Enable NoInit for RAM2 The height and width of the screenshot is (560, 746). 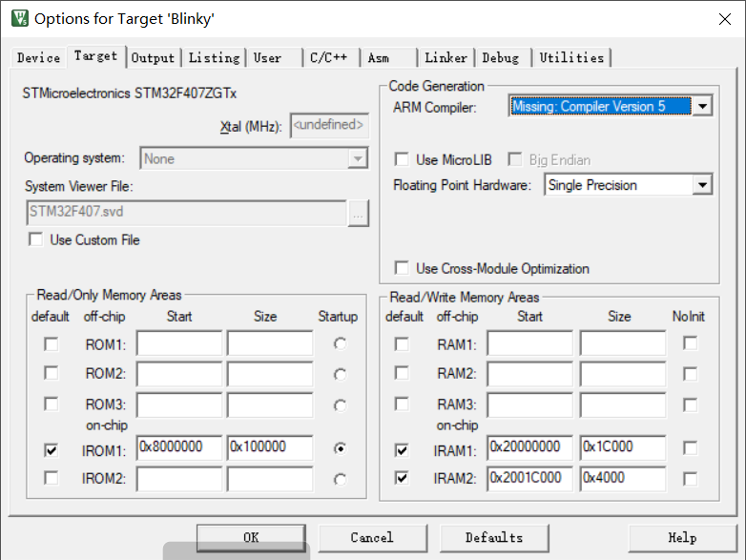[x=690, y=374]
